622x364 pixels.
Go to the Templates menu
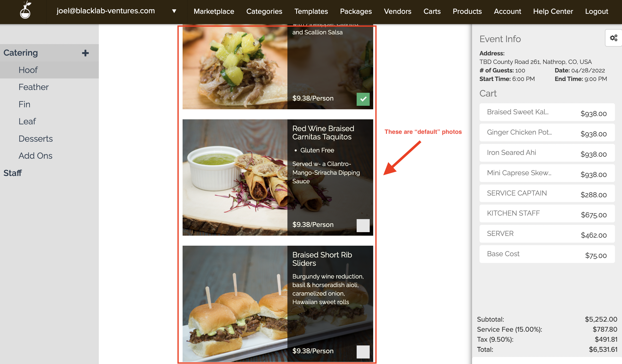[x=311, y=11]
